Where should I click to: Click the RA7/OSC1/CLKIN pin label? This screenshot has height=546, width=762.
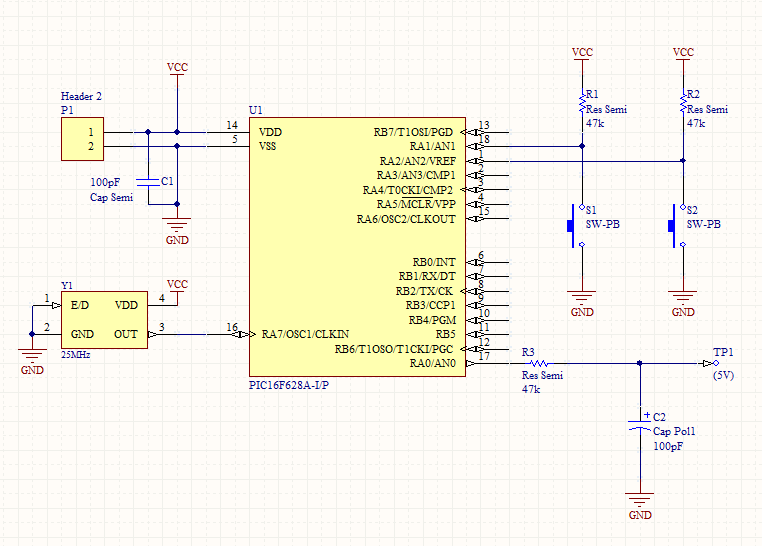tap(305, 334)
